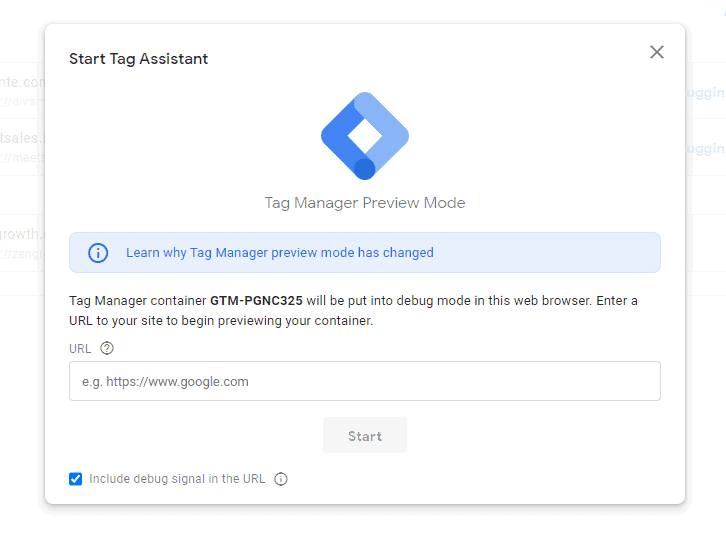
Task: Focus the URL input field
Action: (x=364, y=381)
